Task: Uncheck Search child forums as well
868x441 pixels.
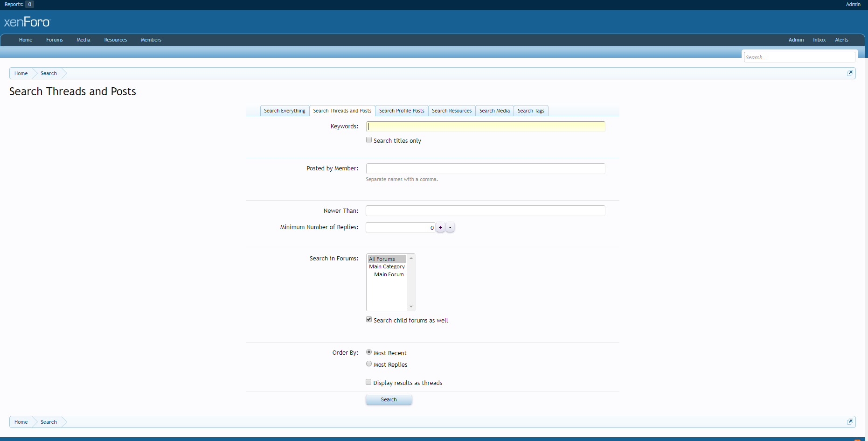Action: (x=369, y=320)
